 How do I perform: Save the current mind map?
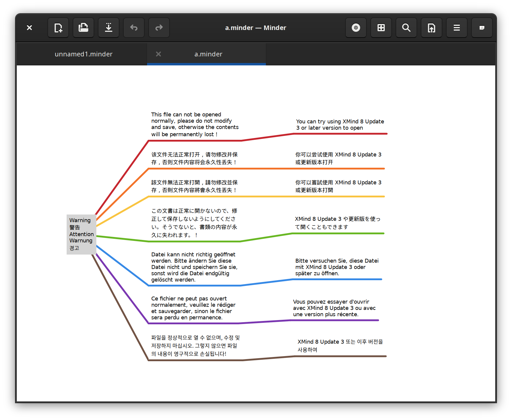tap(109, 28)
